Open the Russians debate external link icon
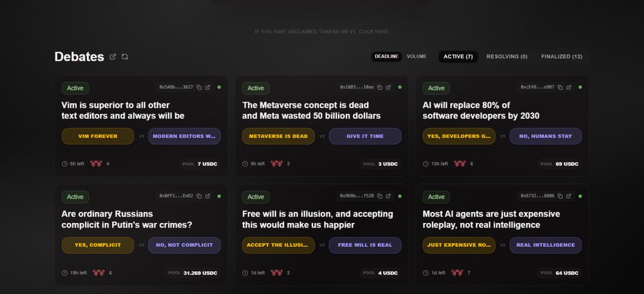The width and height of the screenshot is (644, 294). tap(208, 196)
